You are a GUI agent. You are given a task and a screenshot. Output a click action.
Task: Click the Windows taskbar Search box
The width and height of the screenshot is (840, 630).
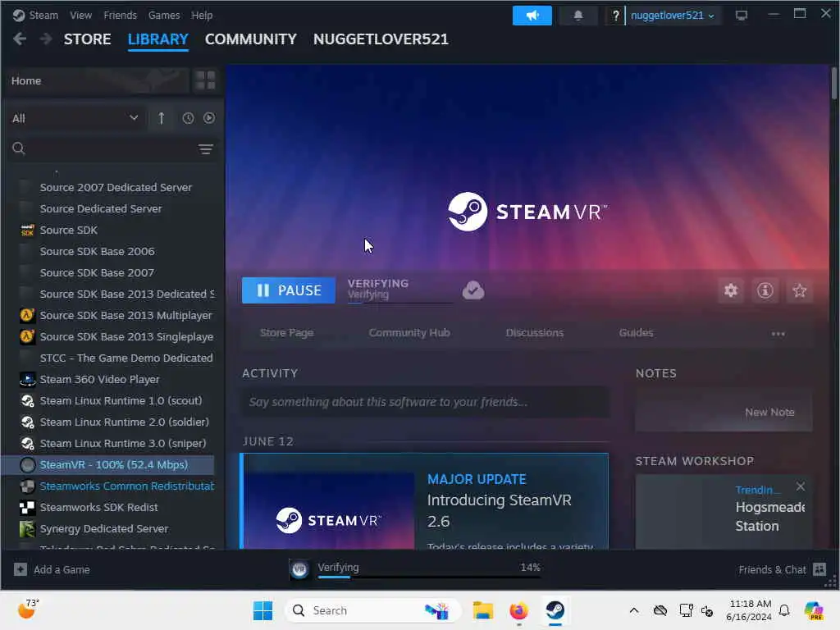pyautogui.click(x=373, y=610)
